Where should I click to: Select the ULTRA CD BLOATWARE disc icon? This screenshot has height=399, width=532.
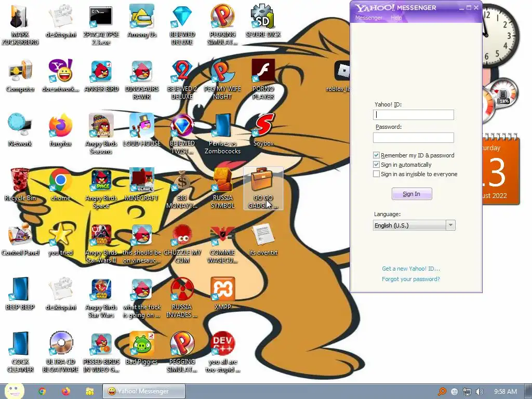tap(61, 352)
